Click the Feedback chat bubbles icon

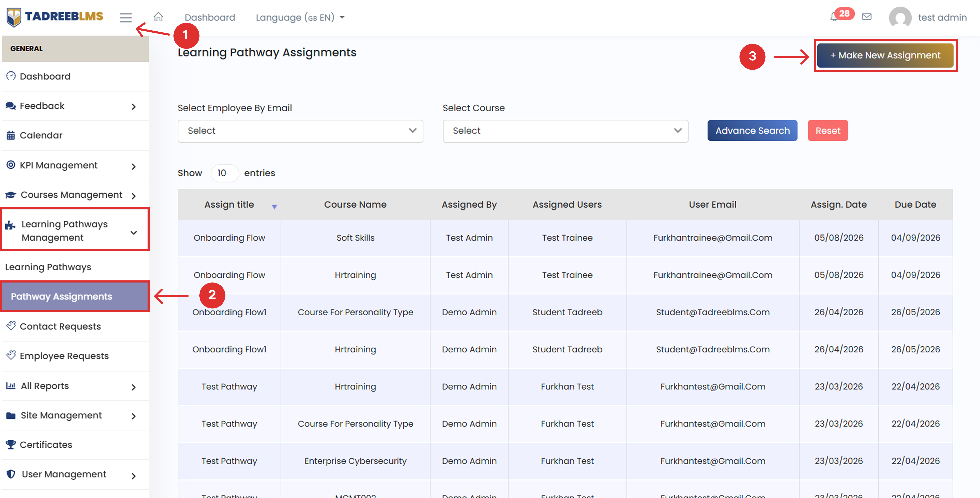(11, 106)
